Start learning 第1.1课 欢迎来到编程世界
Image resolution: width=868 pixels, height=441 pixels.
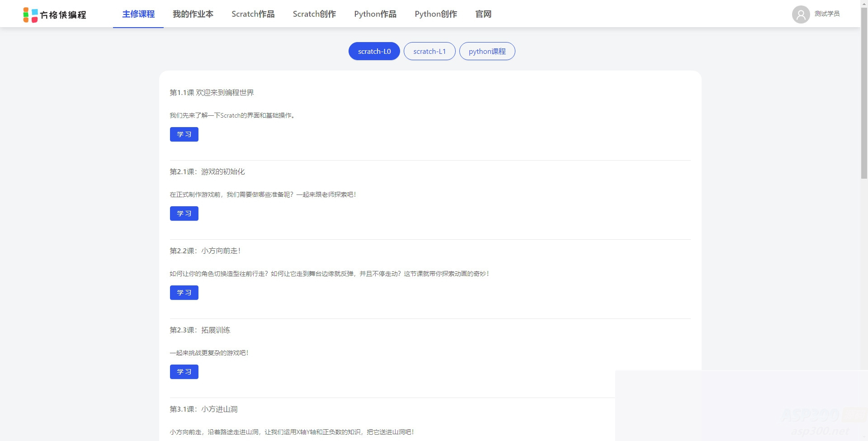click(x=184, y=134)
